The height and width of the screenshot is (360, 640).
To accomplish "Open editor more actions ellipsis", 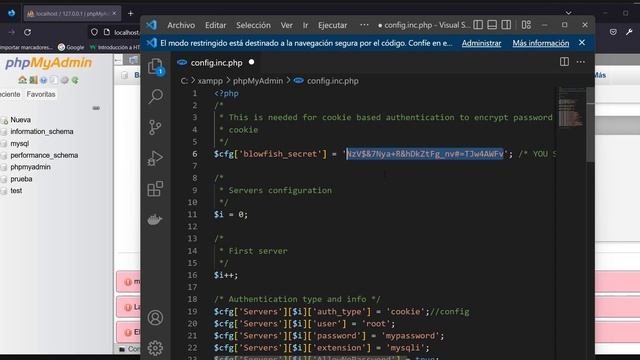I will [x=581, y=62].
